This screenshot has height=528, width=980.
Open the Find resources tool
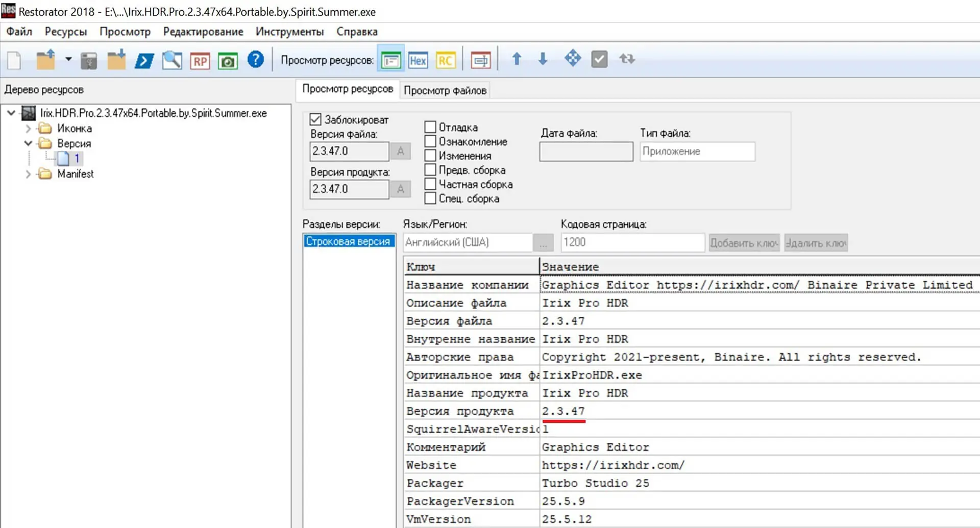(172, 60)
